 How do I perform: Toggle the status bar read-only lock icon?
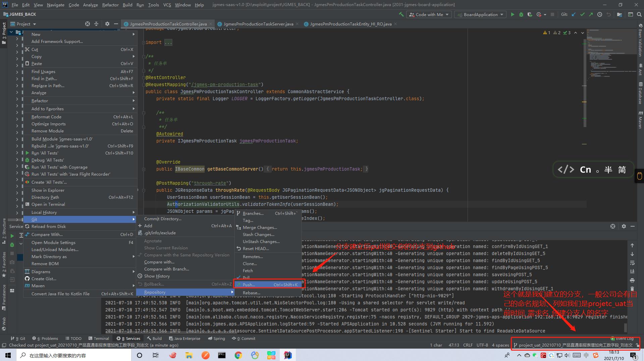coord(638,345)
